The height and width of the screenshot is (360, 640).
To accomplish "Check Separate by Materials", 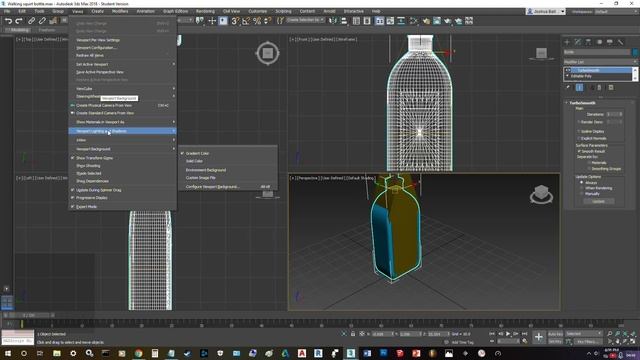I will 589,163.
